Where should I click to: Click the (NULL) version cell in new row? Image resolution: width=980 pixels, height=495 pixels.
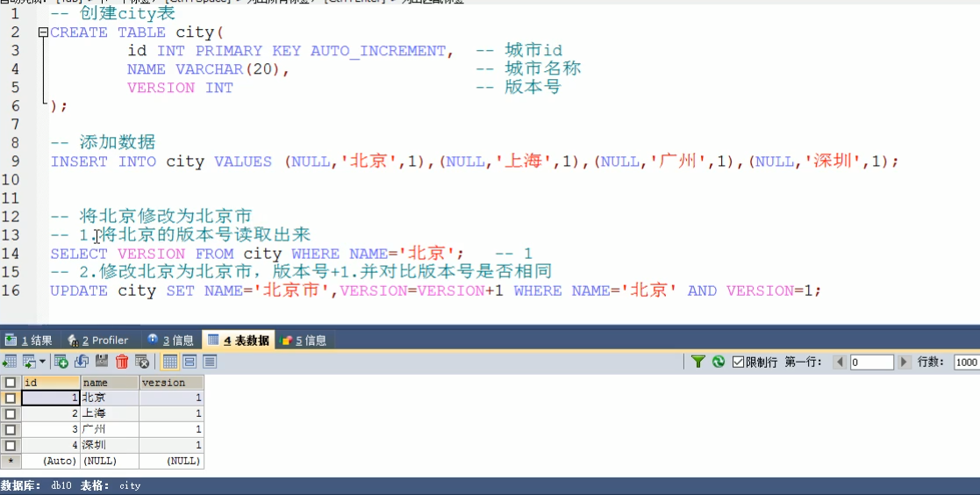tap(171, 461)
